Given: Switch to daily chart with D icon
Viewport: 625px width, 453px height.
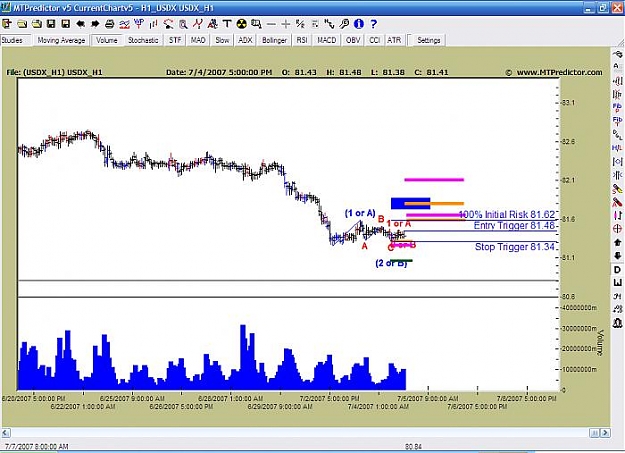Looking at the screenshot, I should [617, 270].
